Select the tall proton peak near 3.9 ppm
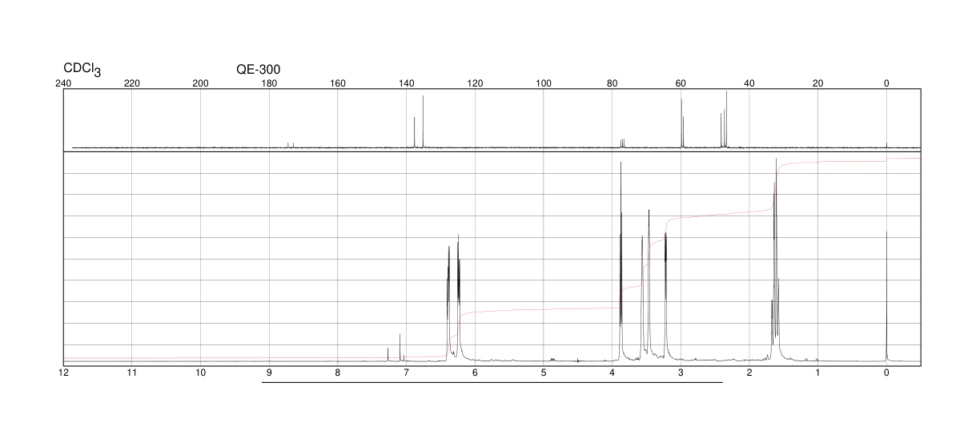Screen dimensions: 980x423 click(621, 261)
